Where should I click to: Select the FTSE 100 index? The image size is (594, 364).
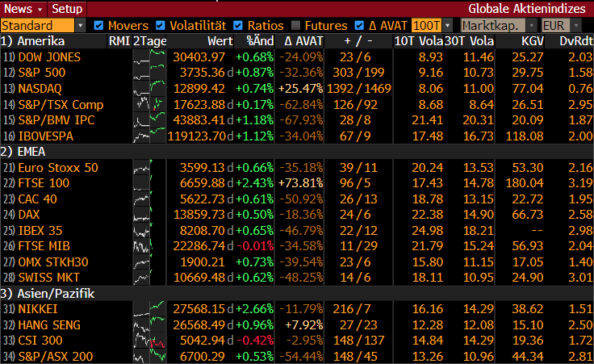coord(44,183)
